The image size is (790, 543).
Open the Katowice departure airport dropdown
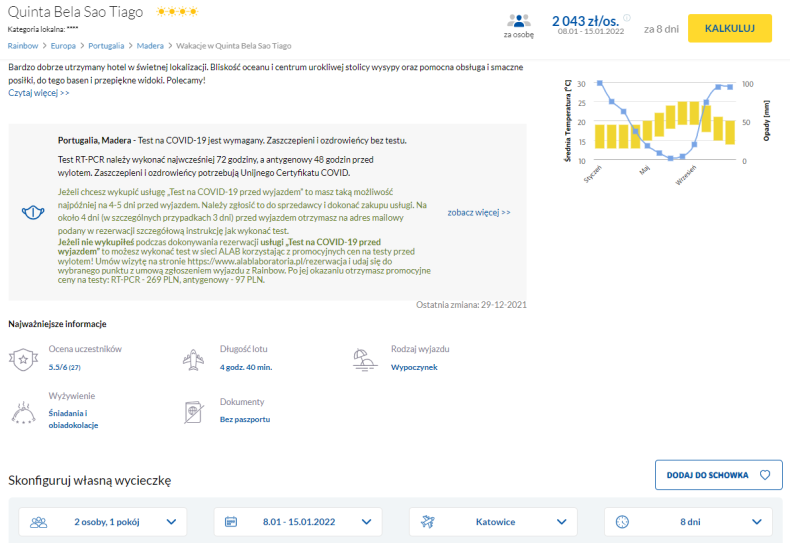click(493, 522)
